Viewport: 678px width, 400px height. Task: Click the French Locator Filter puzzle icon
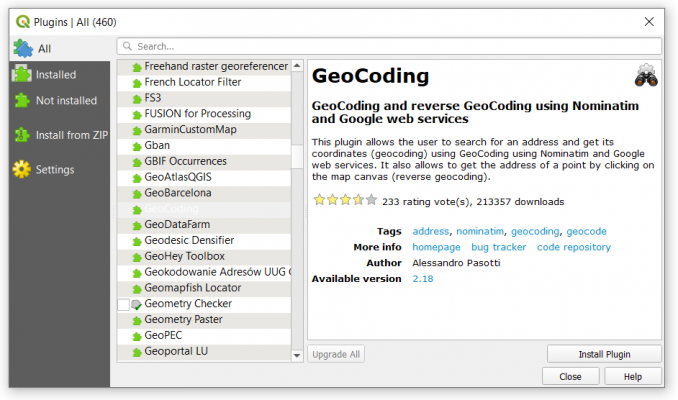coord(137,83)
